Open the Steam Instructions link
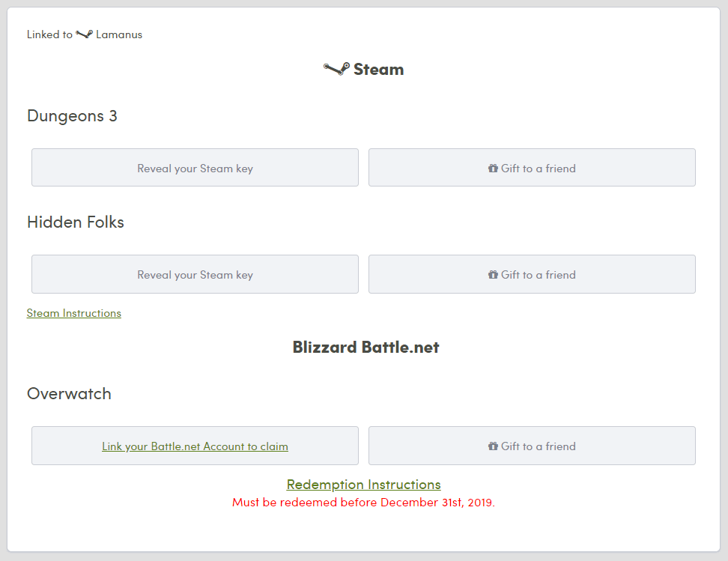The width and height of the screenshot is (728, 561). [73, 313]
